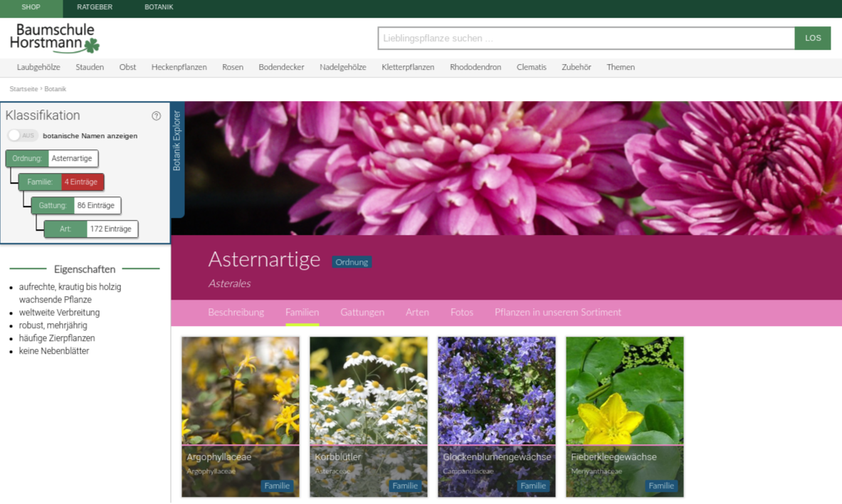Go to Startseite breadcrumb link

23,89
